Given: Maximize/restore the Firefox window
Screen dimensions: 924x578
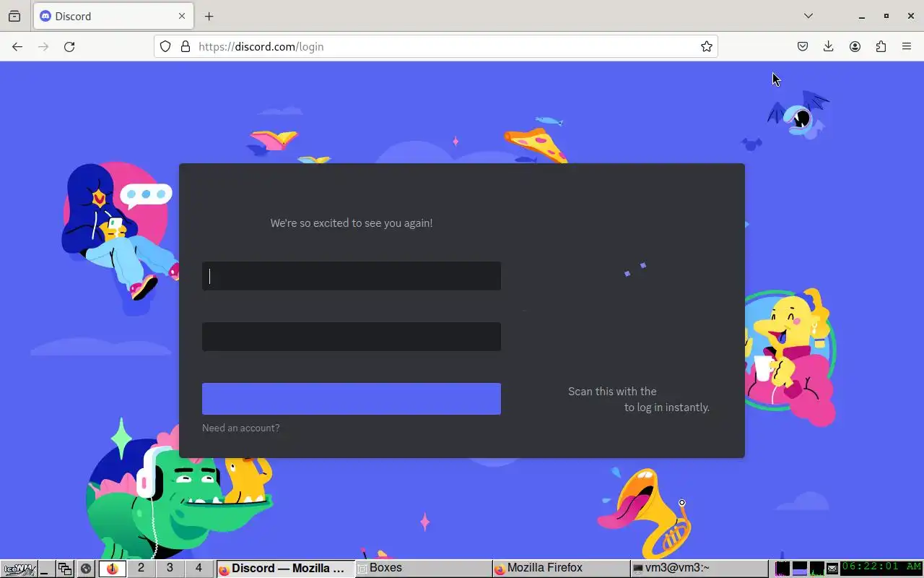Looking at the screenshot, I should pyautogui.click(x=886, y=16).
